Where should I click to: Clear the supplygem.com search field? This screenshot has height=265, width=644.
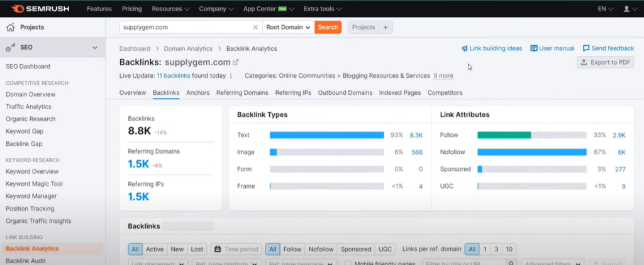[255, 27]
